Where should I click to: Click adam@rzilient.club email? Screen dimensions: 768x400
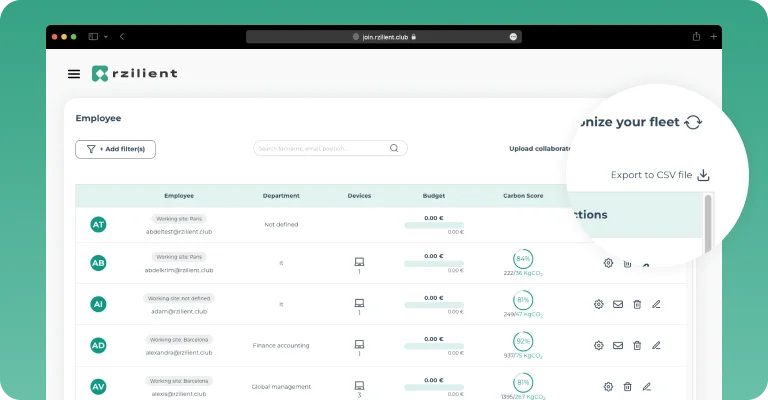pyautogui.click(x=179, y=311)
